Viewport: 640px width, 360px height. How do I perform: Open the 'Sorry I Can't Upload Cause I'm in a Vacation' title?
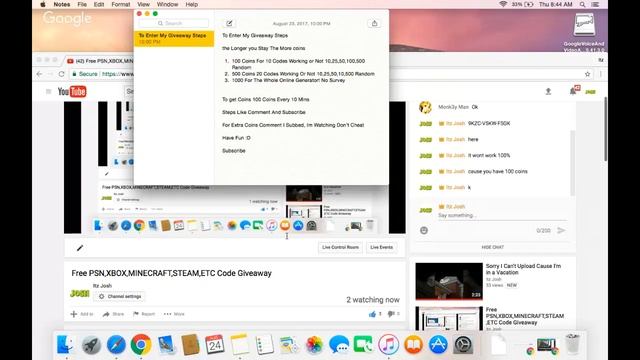click(x=523, y=269)
